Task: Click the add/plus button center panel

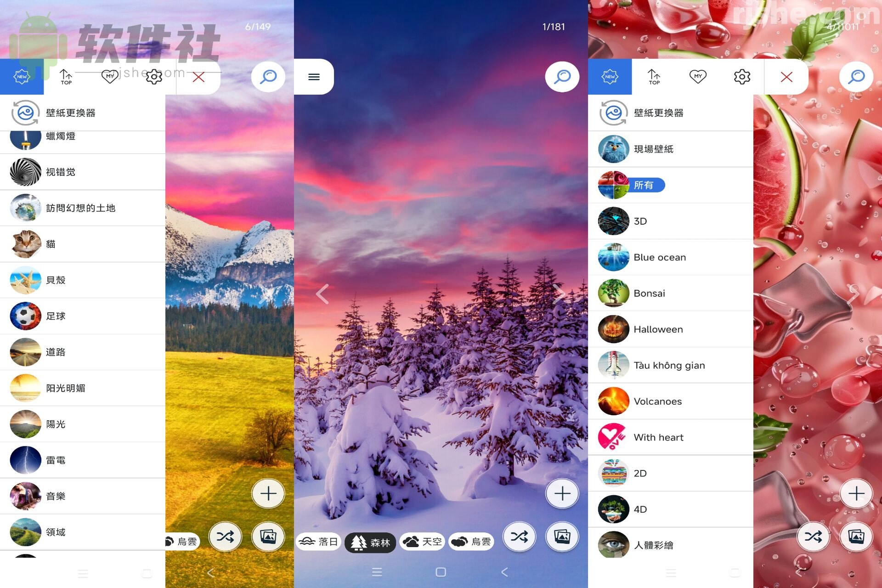Action: click(x=562, y=493)
